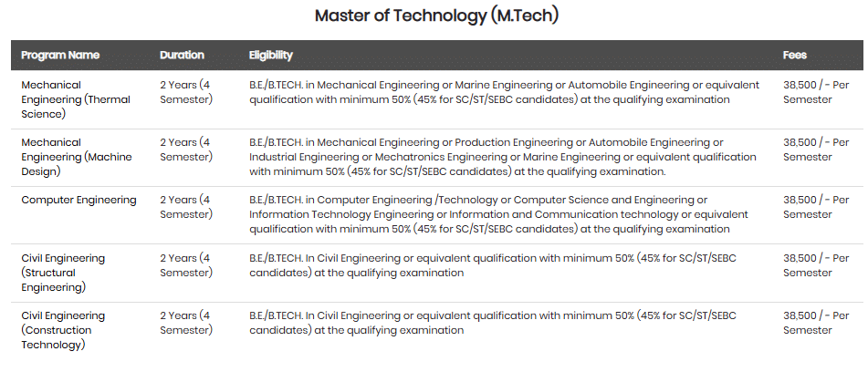Select Civil Engineering (Structural Engineering) program name

click(63, 273)
